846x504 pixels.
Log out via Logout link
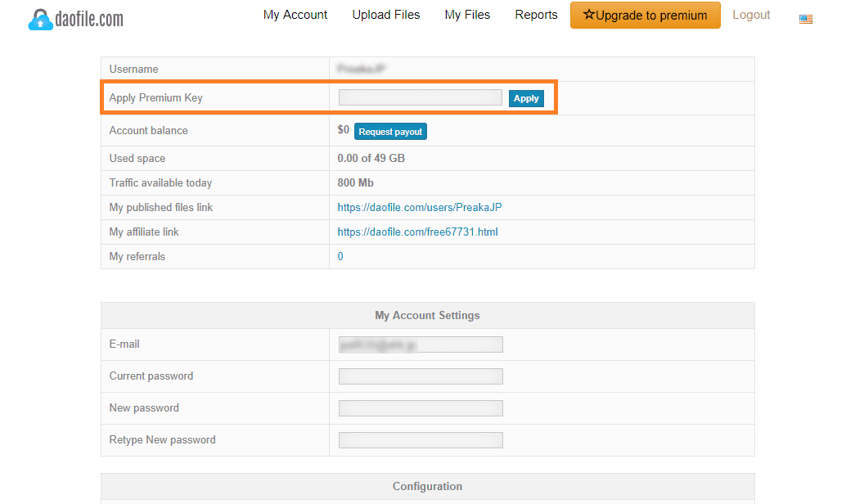click(x=751, y=15)
